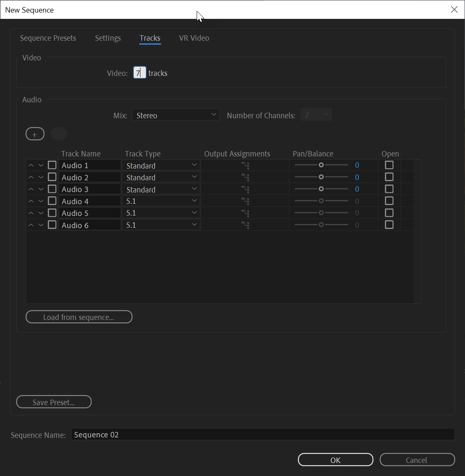Check the selection box for Audio 1

pyautogui.click(x=52, y=165)
